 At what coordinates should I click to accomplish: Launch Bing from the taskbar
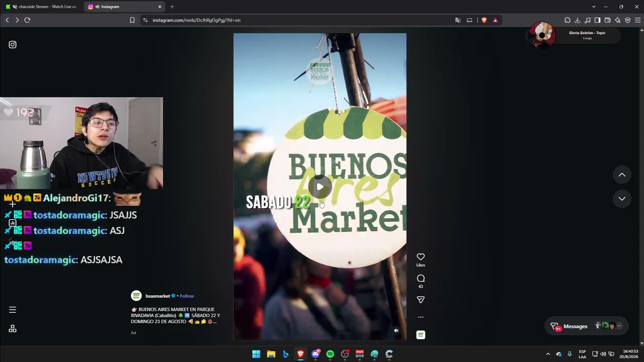(286, 354)
